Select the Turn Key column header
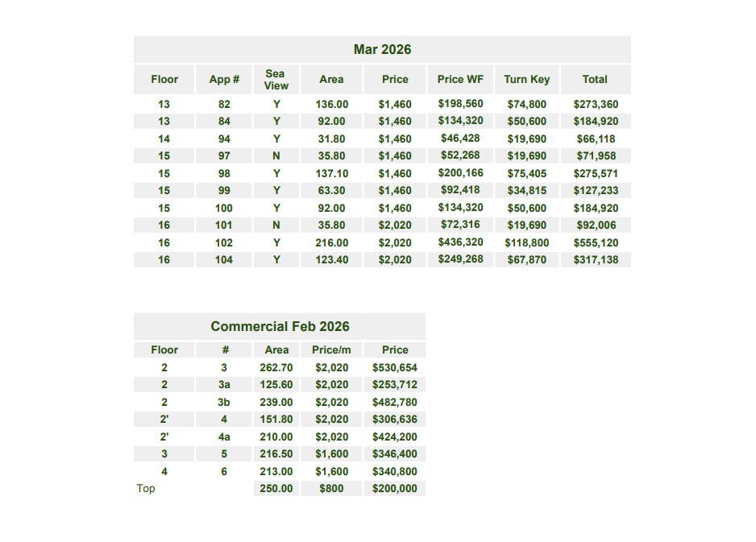756x542 pixels. coord(526,79)
